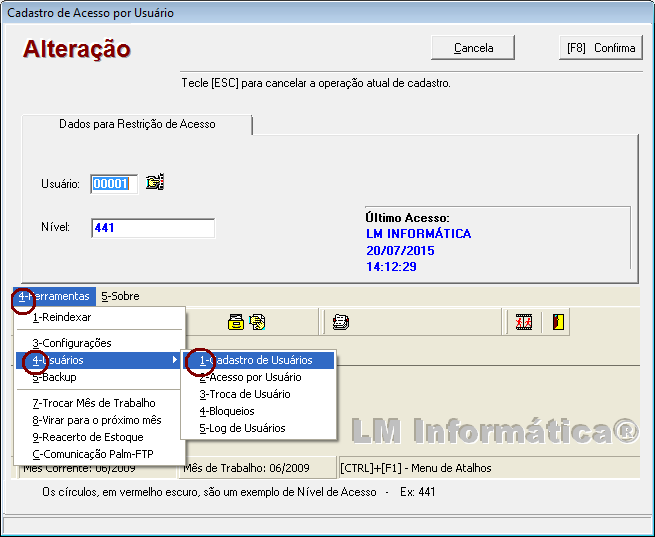The width and height of the screenshot is (655, 537).
Task: Click the Usuário code input field
Action: 113,183
